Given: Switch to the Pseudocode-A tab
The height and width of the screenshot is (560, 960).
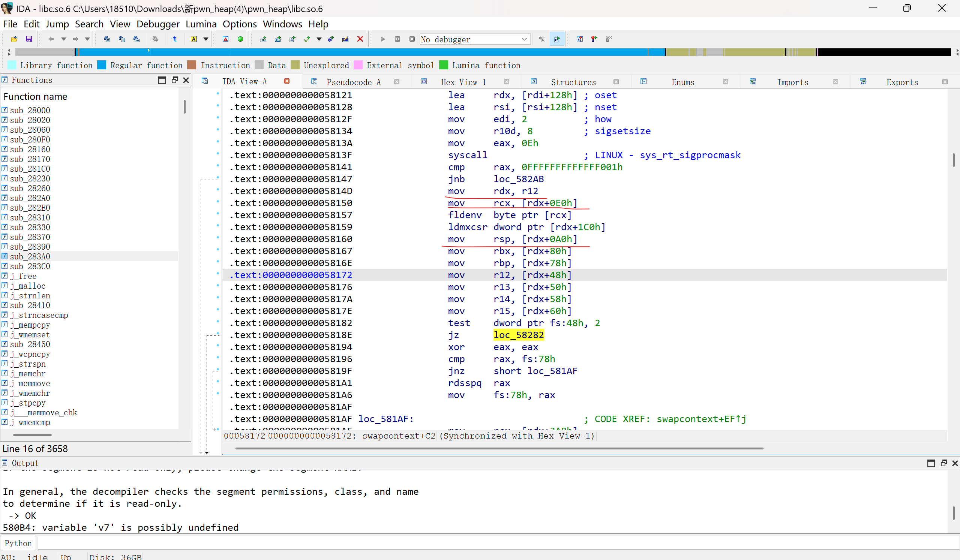Looking at the screenshot, I should point(354,82).
